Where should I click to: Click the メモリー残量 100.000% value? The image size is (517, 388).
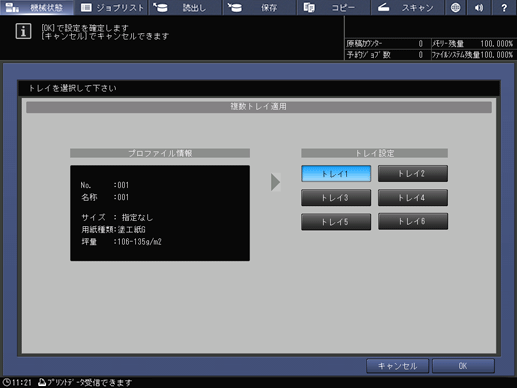(x=496, y=44)
